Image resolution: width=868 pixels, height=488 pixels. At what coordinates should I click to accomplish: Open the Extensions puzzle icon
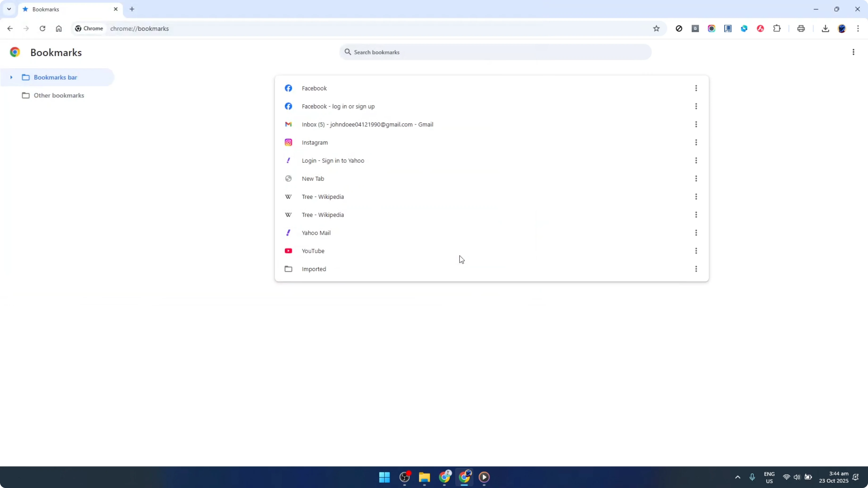click(777, 29)
